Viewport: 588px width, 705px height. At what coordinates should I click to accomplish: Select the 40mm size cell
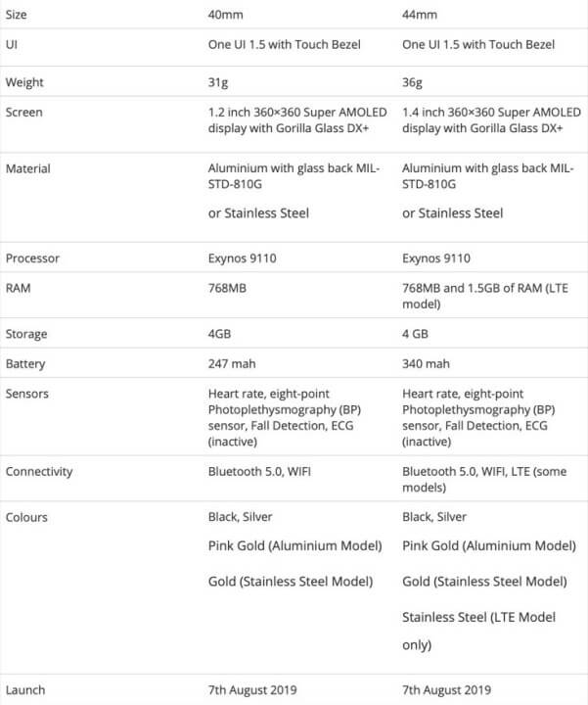click(x=225, y=14)
